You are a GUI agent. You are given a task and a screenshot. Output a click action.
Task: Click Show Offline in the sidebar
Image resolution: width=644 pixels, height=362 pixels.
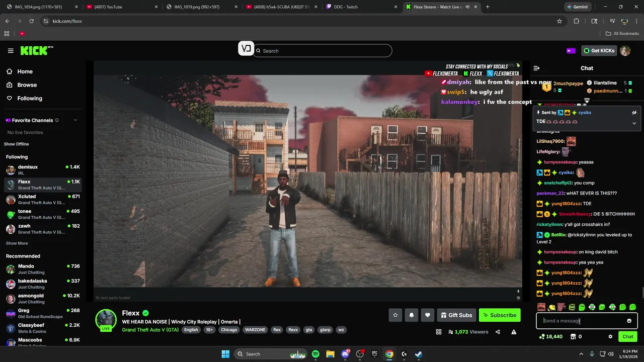pos(17,144)
